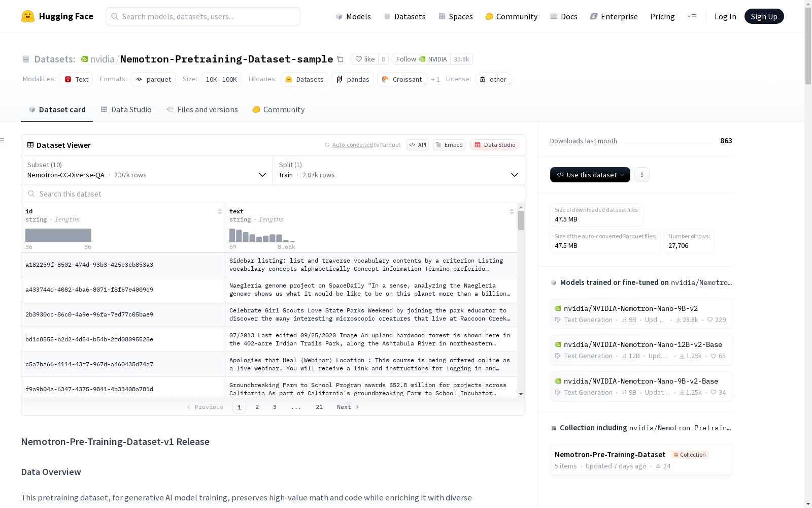Viewport: 812px width, 508px height.
Task: Click the Follow NVIDIA button
Action: click(x=421, y=59)
